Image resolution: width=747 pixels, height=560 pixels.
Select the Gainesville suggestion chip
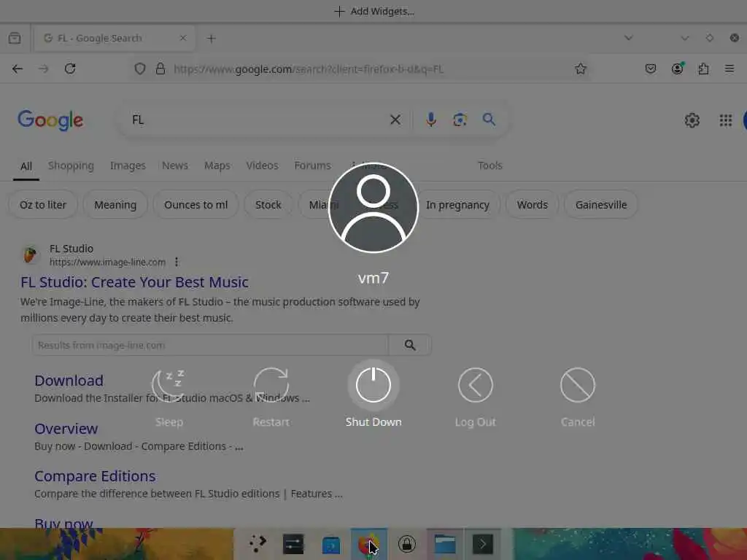[x=601, y=205]
